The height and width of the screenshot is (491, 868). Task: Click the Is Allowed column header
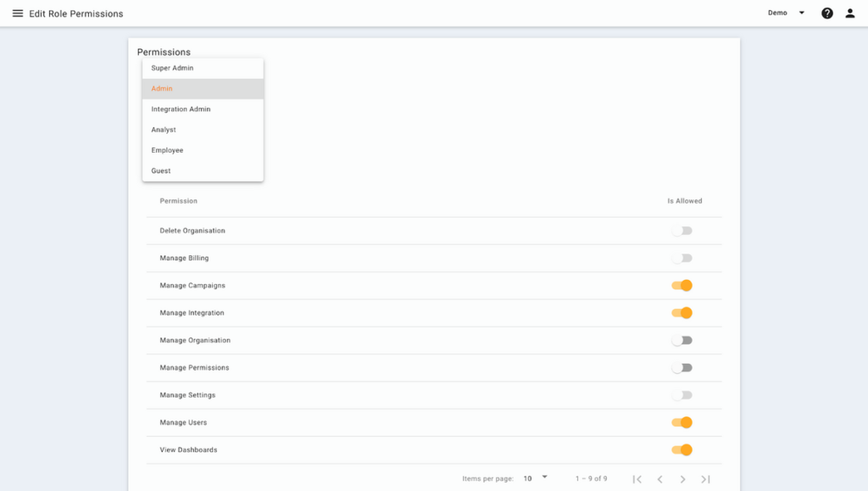click(684, 201)
